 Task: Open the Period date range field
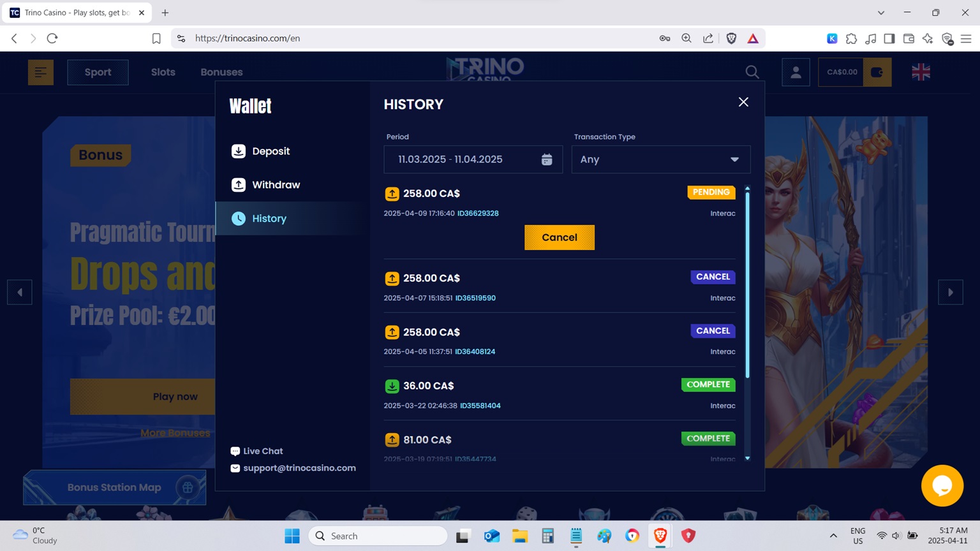(473, 159)
